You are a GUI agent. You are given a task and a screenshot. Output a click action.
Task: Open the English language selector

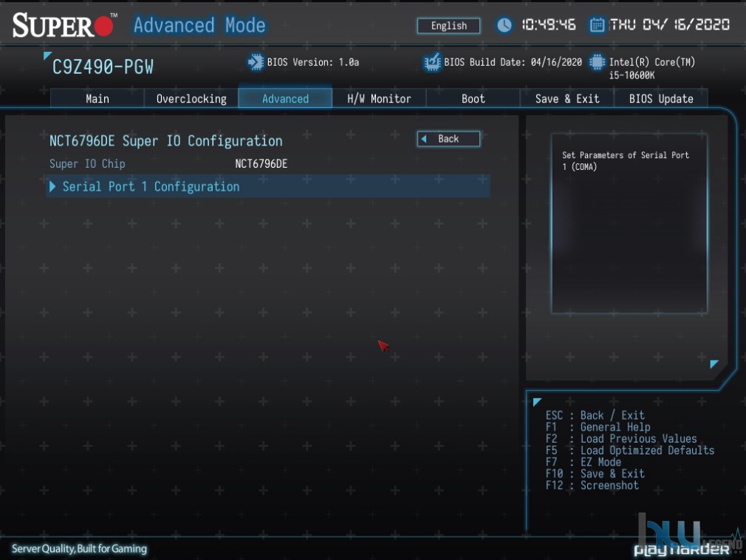click(x=448, y=26)
